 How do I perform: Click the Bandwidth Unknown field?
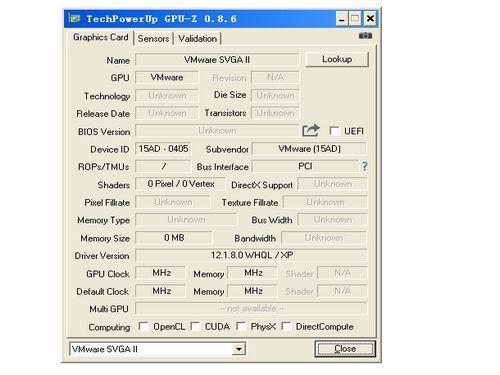coord(324,238)
